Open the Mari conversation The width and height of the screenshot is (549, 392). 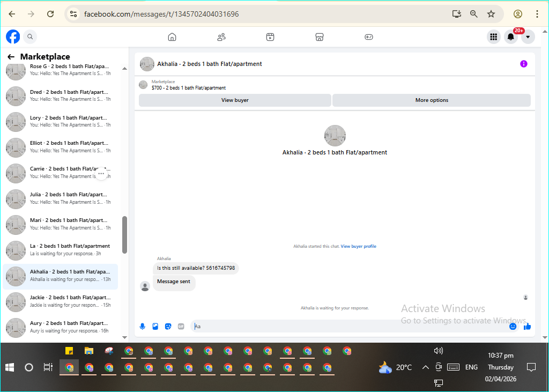[60, 224]
